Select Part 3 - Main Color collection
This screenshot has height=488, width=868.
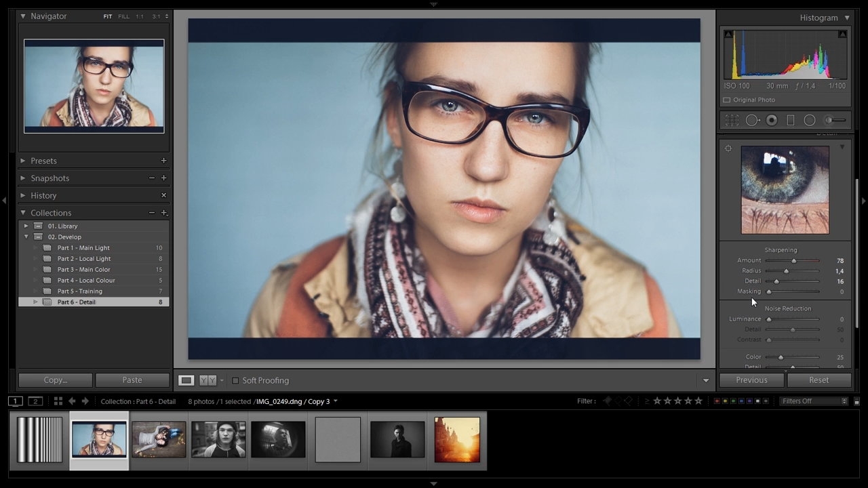pyautogui.click(x=94, y=270)
